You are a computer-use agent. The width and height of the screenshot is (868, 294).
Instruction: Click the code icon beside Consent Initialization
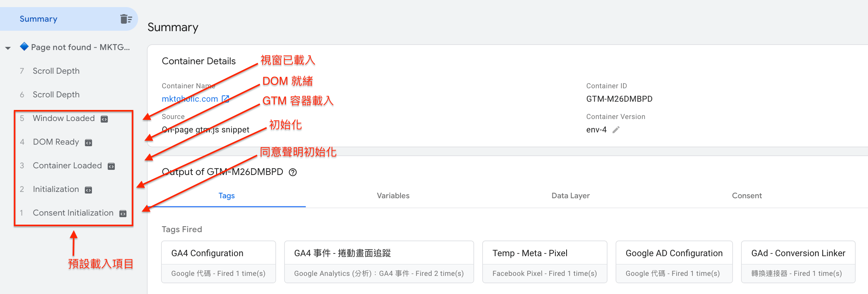pos(123,214)
